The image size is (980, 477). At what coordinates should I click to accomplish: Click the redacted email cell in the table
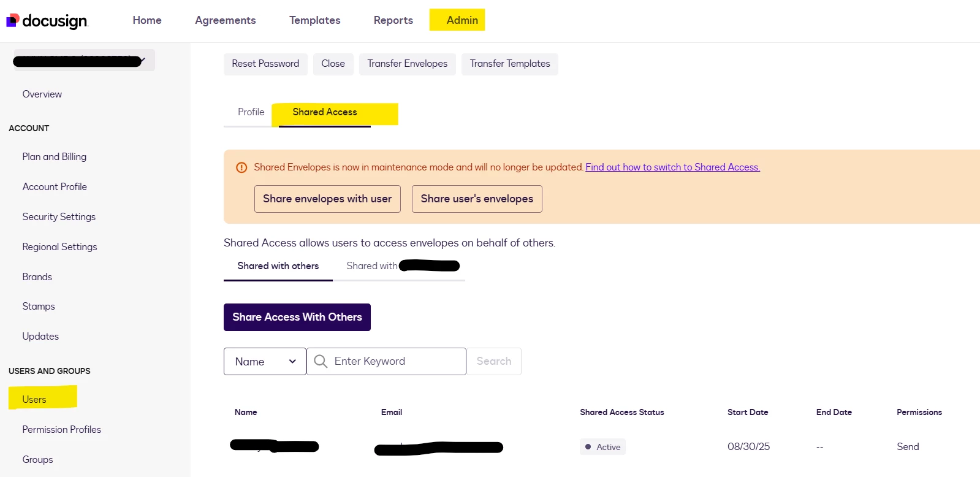click(439, 448)
